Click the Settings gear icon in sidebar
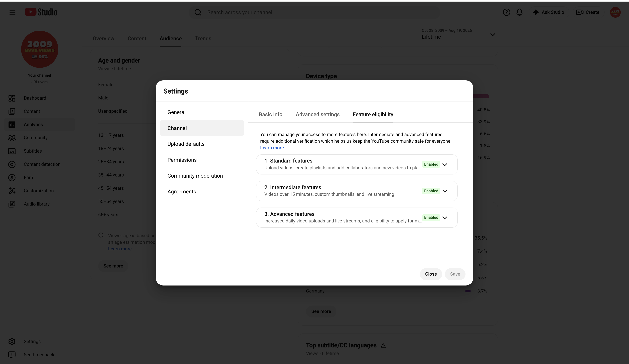 pos(12,341)
